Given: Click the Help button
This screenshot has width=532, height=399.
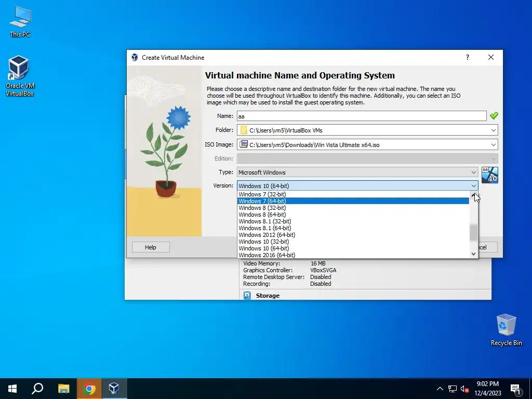Looking at the screenshot, I should click(x=151, y=247).
